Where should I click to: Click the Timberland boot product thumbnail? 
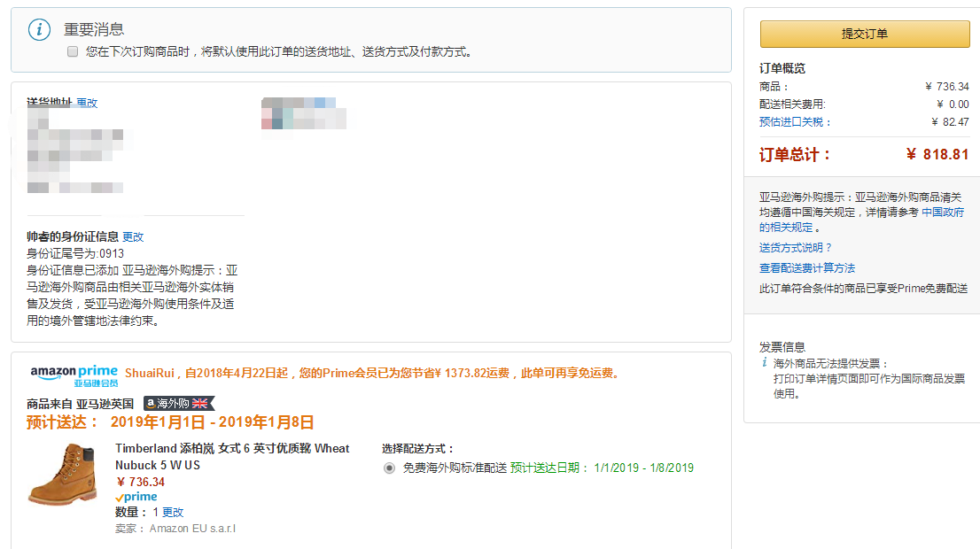click(x=63, y=474)
